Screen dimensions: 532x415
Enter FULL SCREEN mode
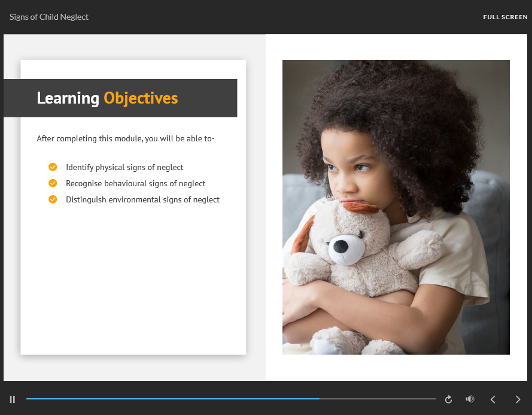(x=505, y=17)
